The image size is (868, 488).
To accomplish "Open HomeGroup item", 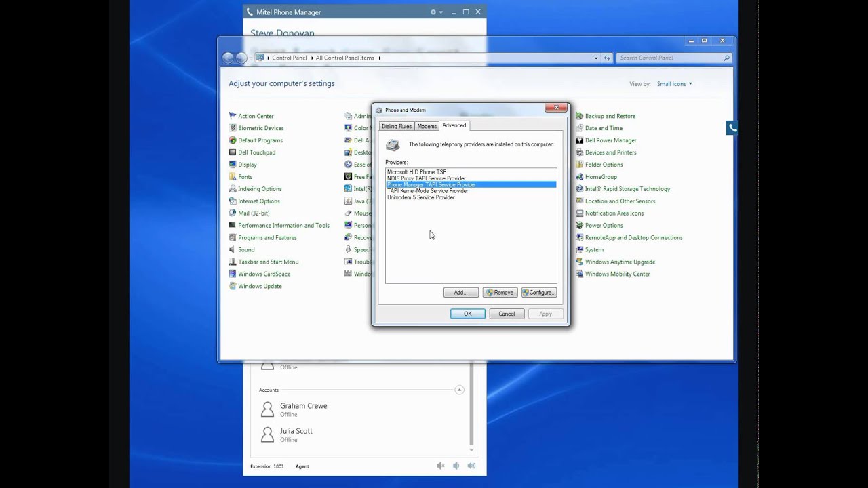I will pos(601,177).
